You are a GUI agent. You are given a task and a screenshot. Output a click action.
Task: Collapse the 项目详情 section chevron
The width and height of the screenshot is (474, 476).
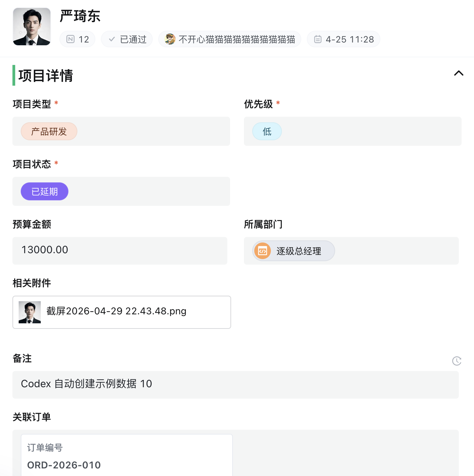tap(458, 73)
